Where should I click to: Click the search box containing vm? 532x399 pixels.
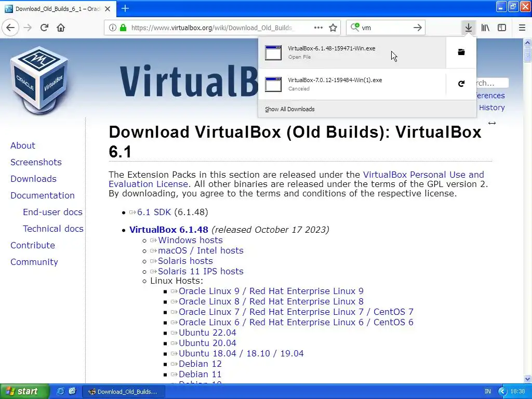coord(386,28)
